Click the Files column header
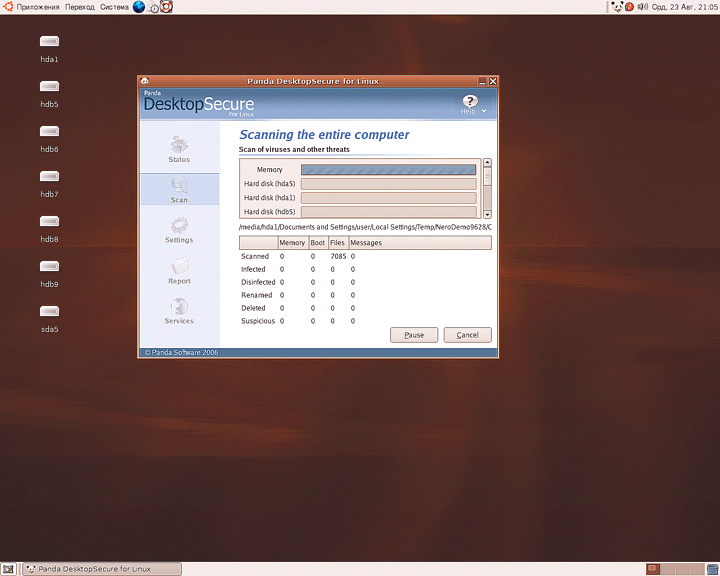The image size is (720, 576). point(338,243)
